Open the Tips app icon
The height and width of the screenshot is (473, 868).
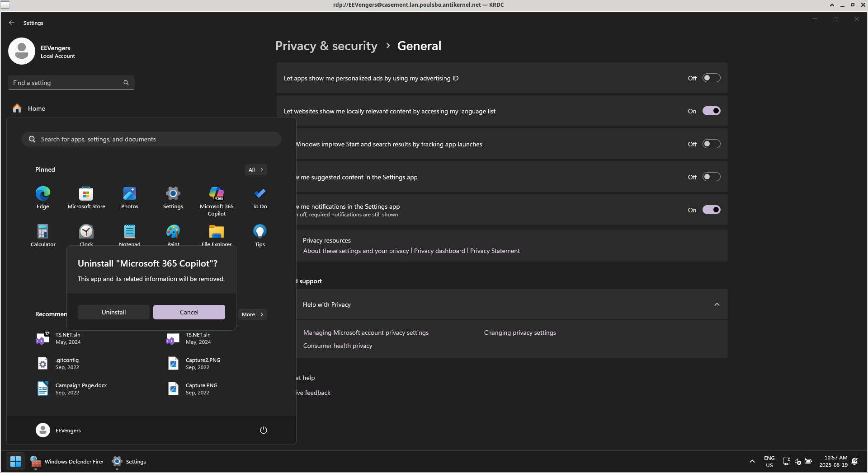pyautogui.click(x=259, y=232)
